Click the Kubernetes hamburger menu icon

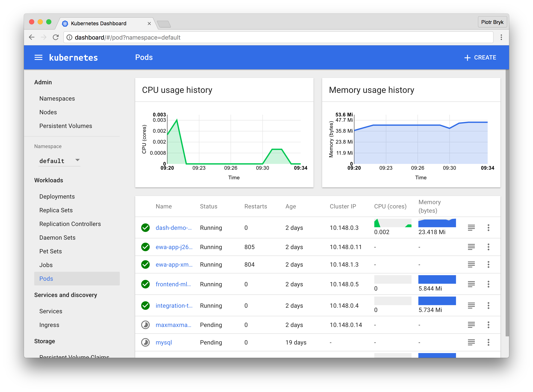click(38, 58)
